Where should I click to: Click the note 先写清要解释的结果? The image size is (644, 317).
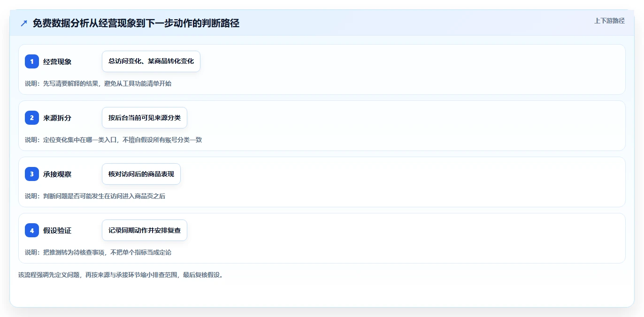pyautogui.click(x=98, y=83)
